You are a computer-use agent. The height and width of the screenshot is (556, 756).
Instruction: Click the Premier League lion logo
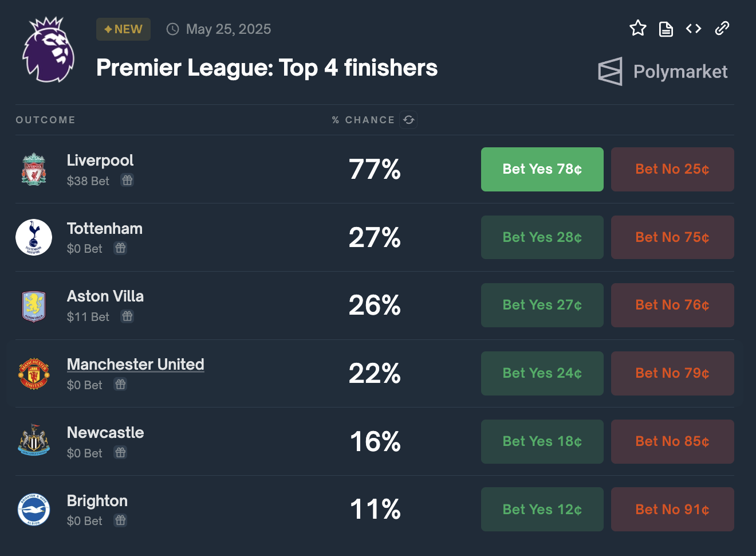(48, 50)
